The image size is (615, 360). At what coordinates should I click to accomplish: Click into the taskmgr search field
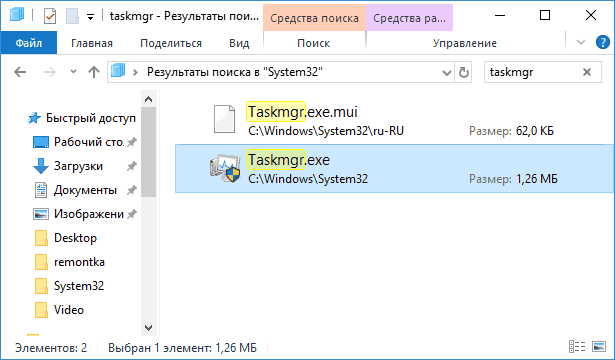click(533, 72)
